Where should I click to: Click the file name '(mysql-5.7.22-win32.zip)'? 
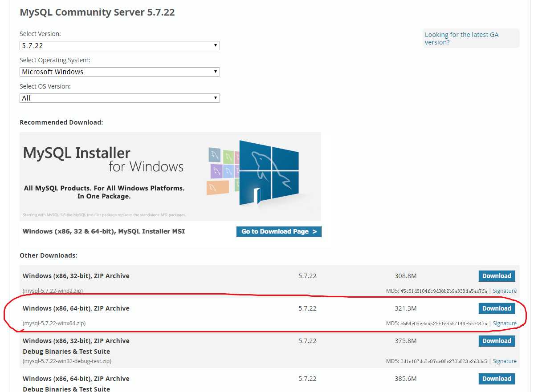click(x=53, y=291)
